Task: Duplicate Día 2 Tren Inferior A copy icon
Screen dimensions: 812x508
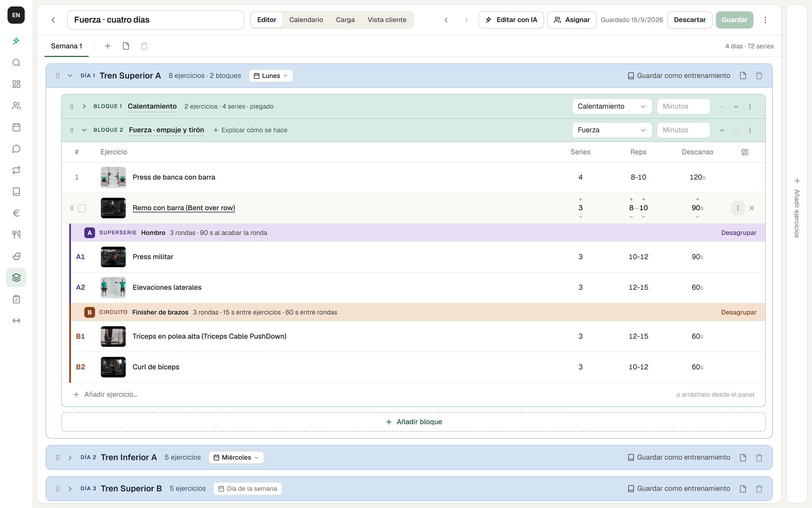Action: tap(743, 458)
